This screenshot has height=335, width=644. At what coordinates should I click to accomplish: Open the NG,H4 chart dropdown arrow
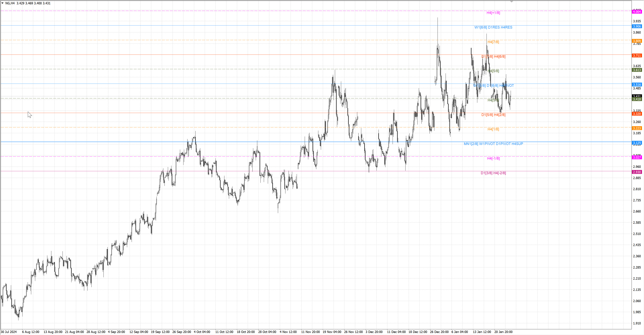coord(3,3)
